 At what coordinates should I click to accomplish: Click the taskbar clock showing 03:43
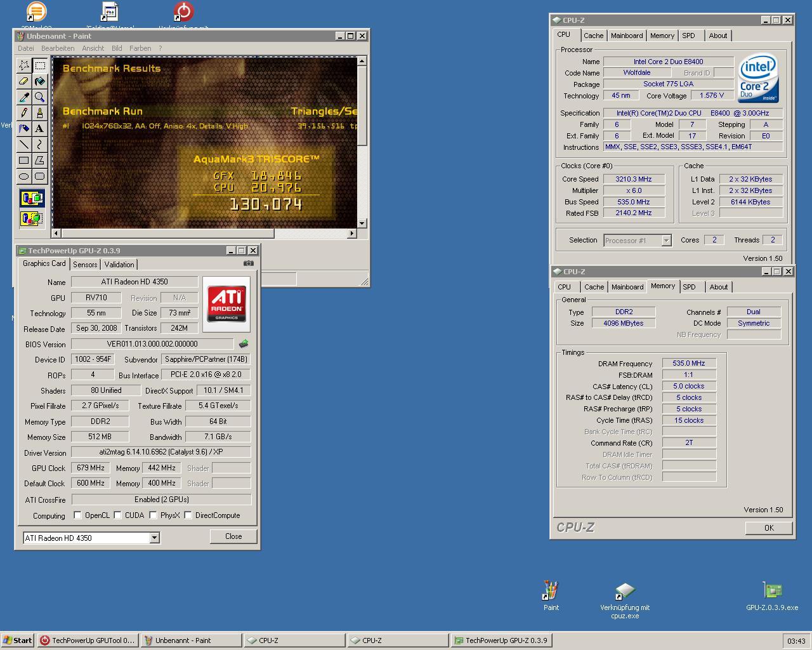[x=796, y=641]
